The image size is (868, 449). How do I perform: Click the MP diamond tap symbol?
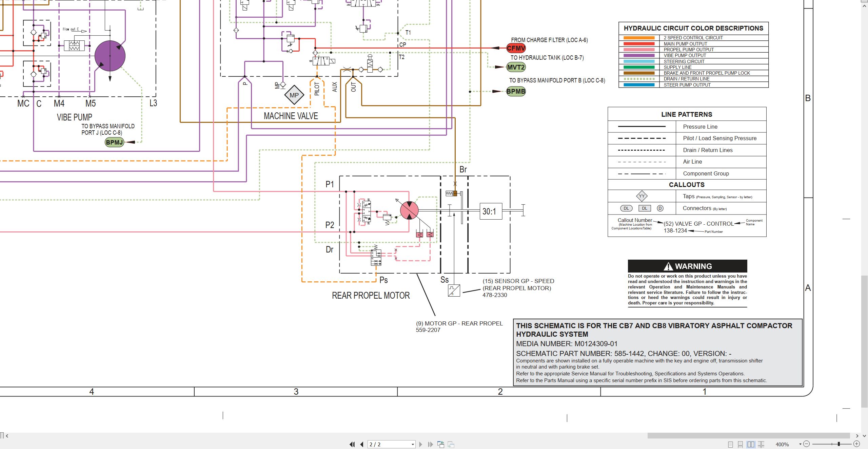pos(294,95)
